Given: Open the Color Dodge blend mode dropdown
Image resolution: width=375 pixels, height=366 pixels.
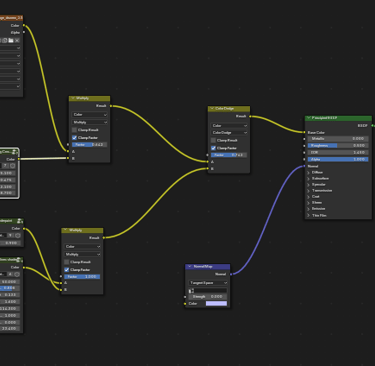Looking at the screenshot, I should [x=229, y=133].
